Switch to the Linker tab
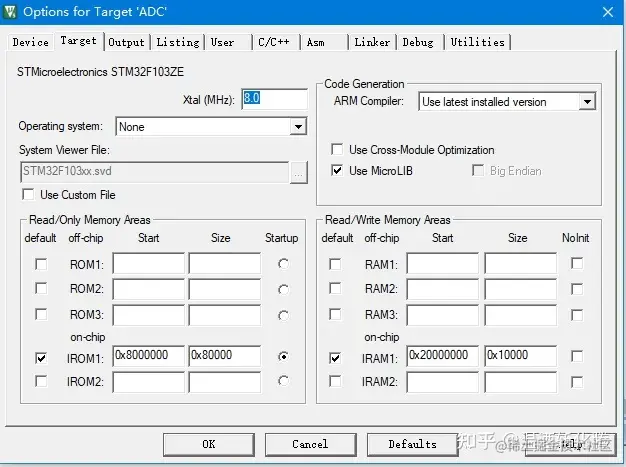Image resolution: width=626 pixels, height=467 pixels. (x=372, y=42)
